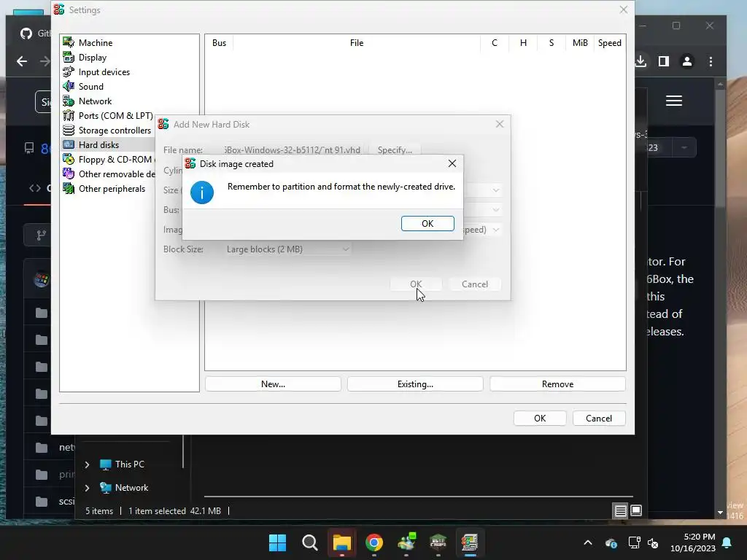Click the File column header
The image size is (747, 560).
(356, 43)
